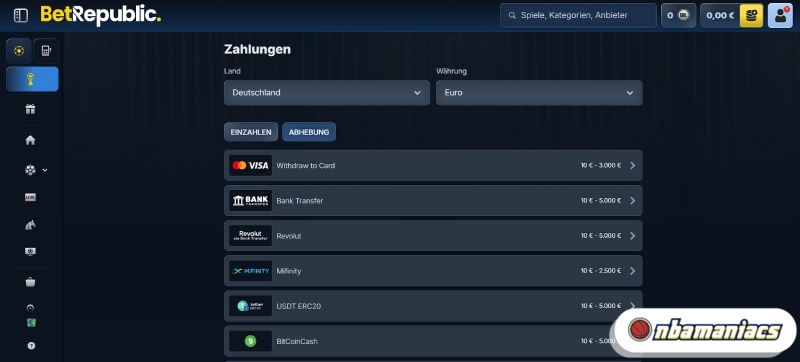Expand the Withdraw to Card chevron
The image size is (800, 362).
coord(633,165)
